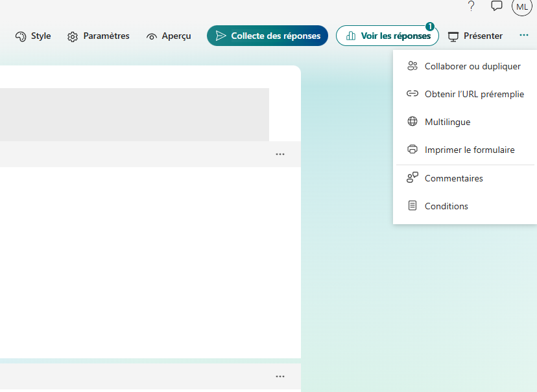Collapse the top-right three-dot overflow menu
The width and height of the screenshot is (537, 392).
pyautogui.click(x=524, y=36)
